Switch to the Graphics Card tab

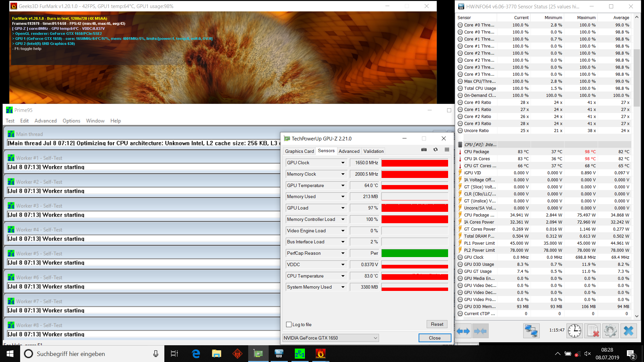click(299, 151)
